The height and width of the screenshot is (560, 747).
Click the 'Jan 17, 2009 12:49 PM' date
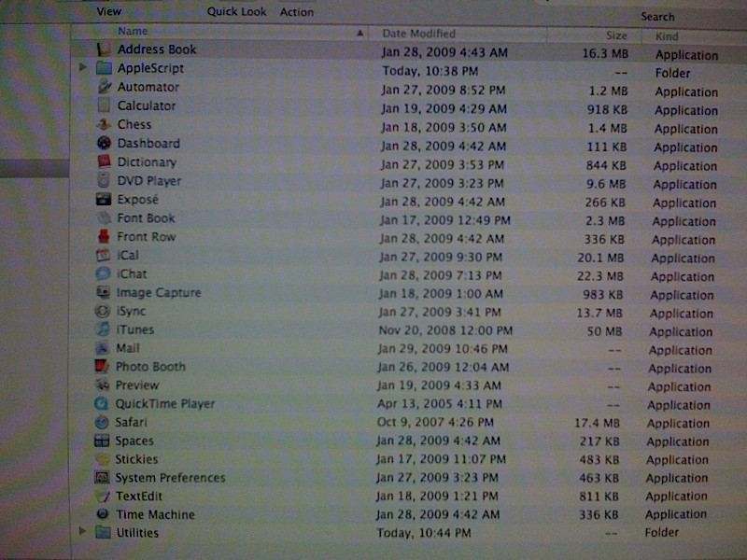[445, 220]
